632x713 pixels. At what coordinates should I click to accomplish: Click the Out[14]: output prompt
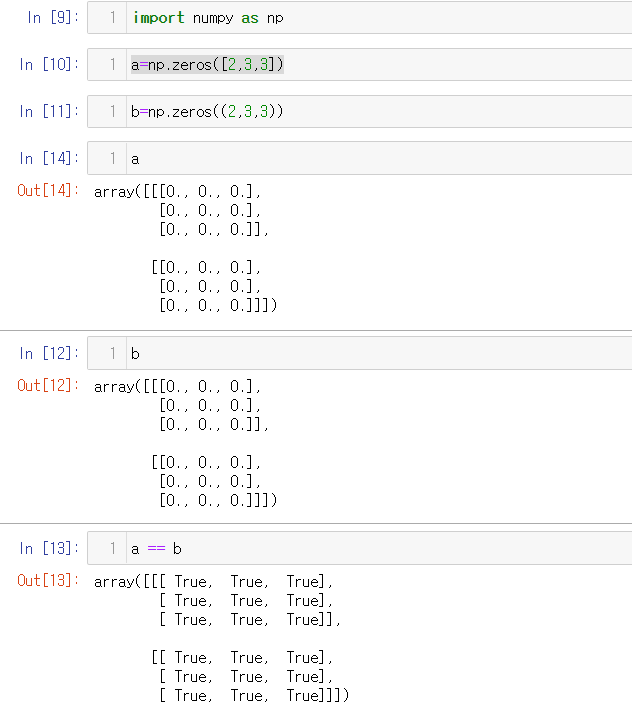pyautogui.click(x=48, y=190)
